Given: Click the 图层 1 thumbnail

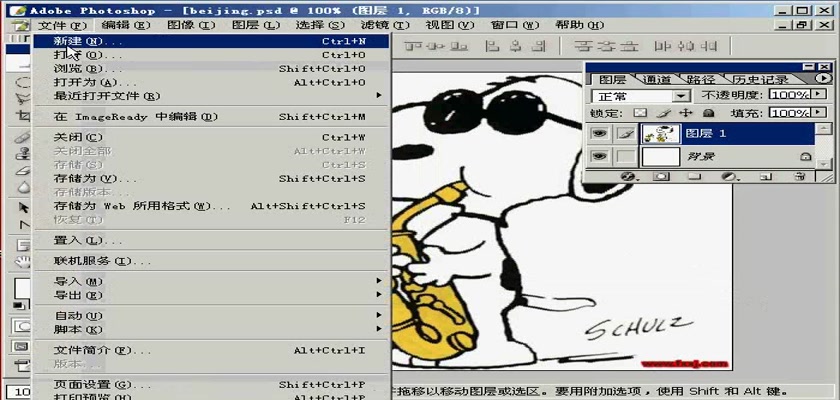Looking at the screenshot, I should (661, 133).
